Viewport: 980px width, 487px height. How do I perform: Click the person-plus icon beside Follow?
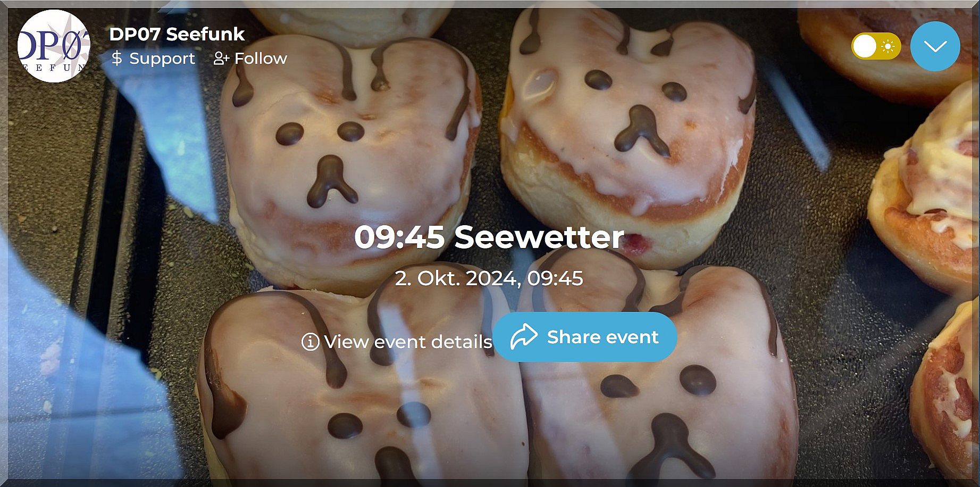221,58
